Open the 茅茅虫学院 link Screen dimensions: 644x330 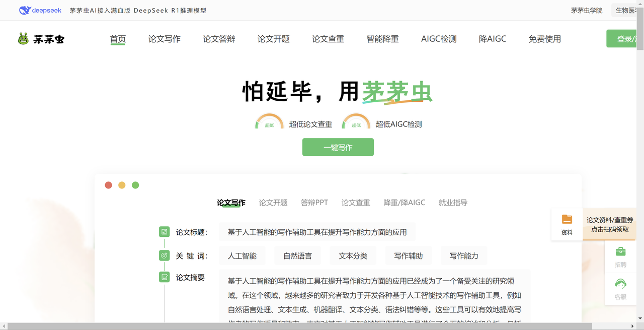[586, 10]
